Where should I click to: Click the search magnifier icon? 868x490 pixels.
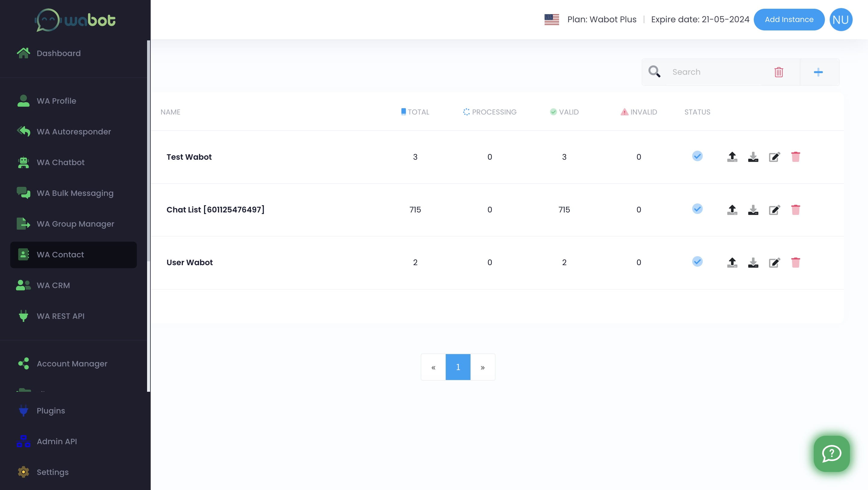pos(655,71)
